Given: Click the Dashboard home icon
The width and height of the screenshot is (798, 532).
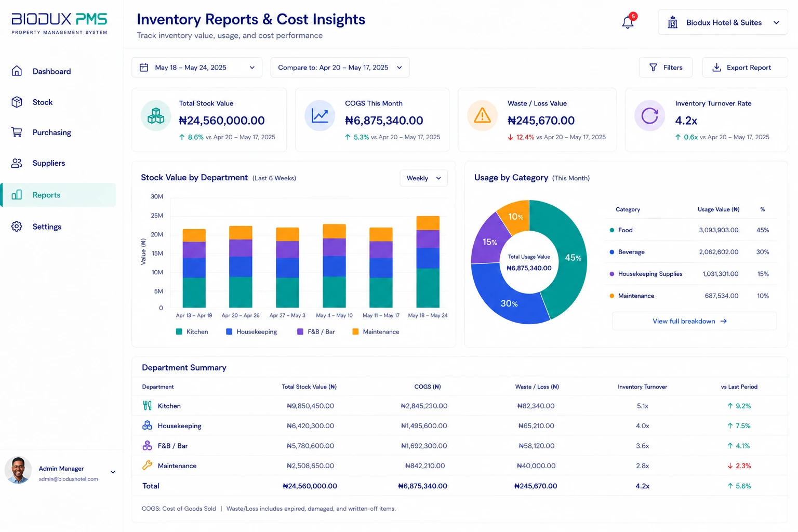Looking at the screenshot, I should (x=17, y=71).
